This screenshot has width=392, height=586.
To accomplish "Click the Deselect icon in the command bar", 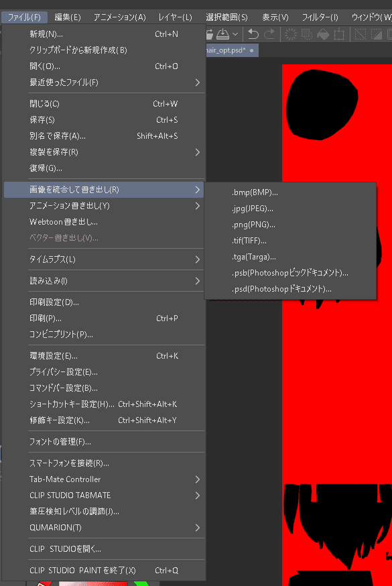I will point(361,34).
